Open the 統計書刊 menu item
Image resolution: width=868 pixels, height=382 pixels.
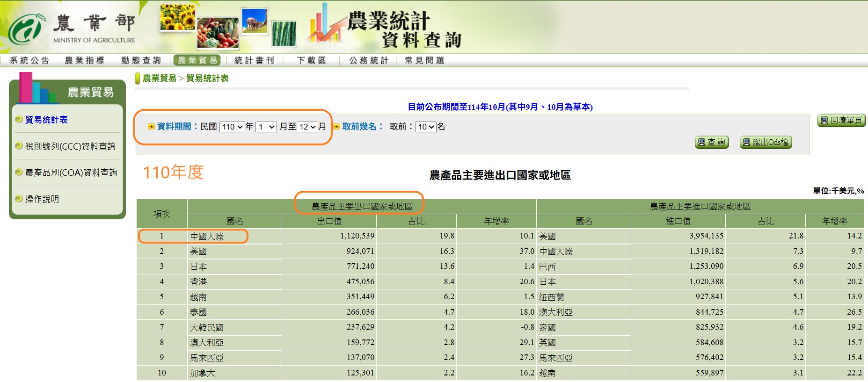254,60
